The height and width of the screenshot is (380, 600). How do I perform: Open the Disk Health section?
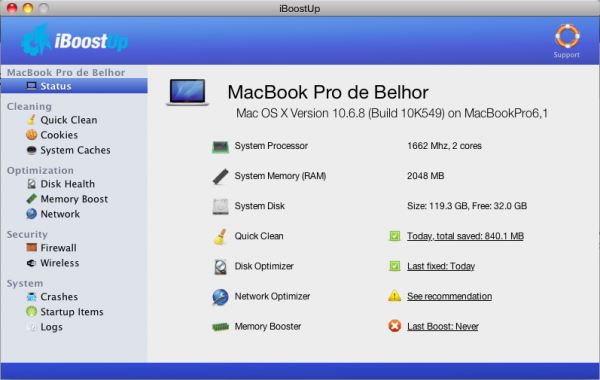68,184
